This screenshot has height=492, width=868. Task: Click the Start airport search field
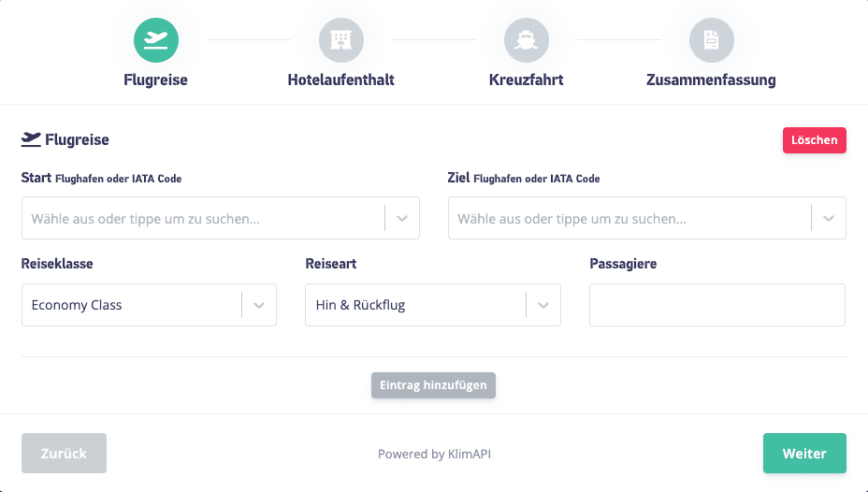(x=203, y=219)
